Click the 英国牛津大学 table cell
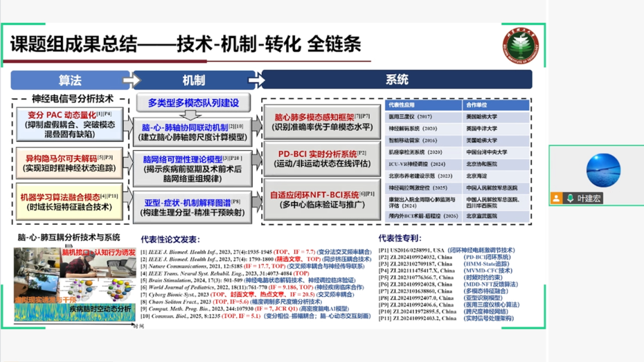The height and width of the screenshot is (362, 644). (x=496, y=129)
